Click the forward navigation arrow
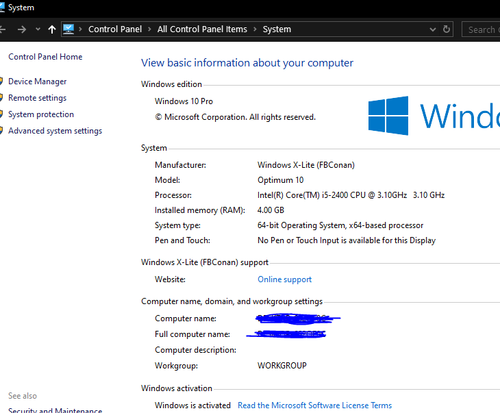 [x=22, y=30]
